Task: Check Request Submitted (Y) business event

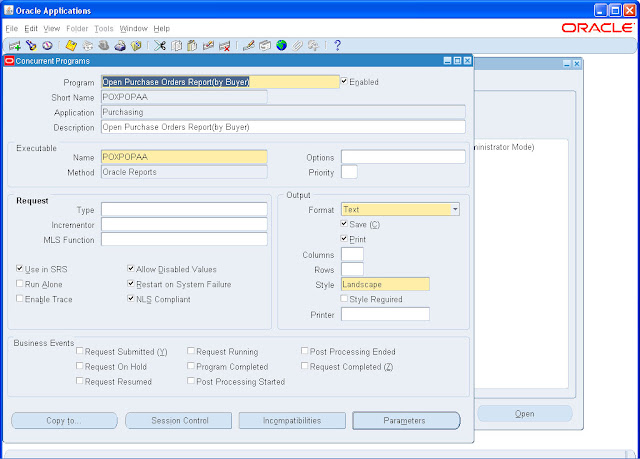Action: pos(80,351)
